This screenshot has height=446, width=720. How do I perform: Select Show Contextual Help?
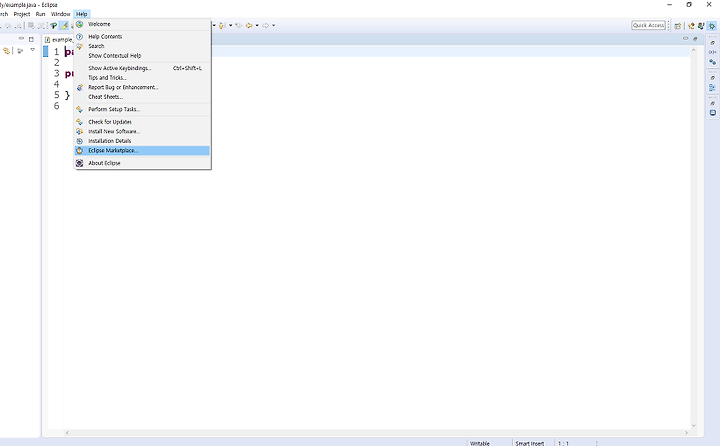click(x=142, y=56)
